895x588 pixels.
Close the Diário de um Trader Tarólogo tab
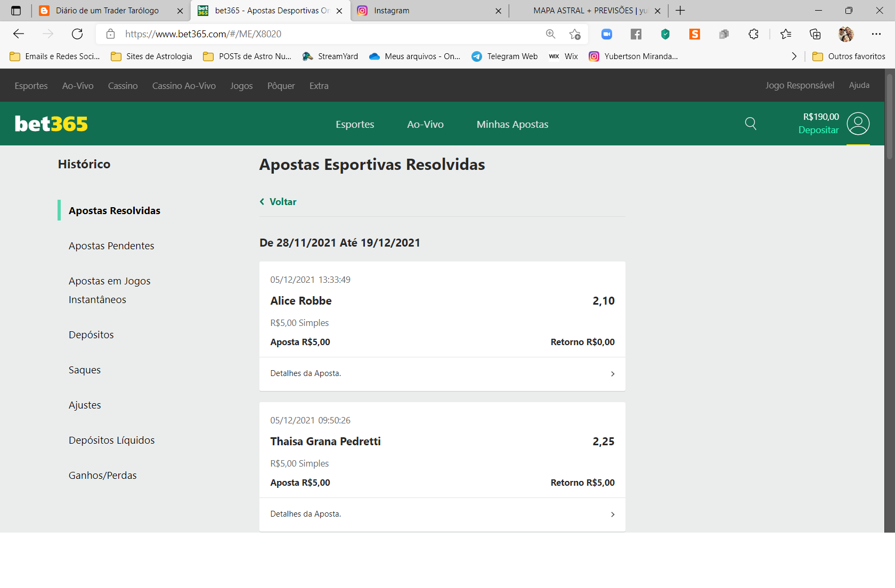[180, 11]
